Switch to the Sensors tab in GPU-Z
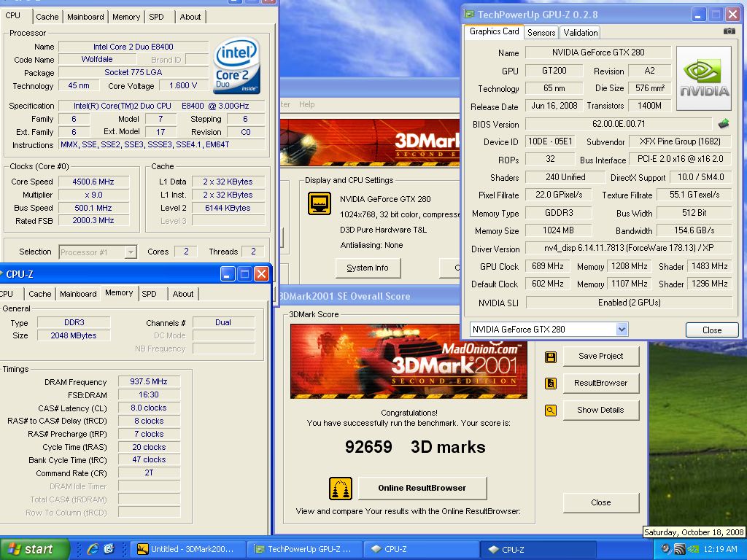Image resolution: width=747 pixels, height=560 pixels. pyautogui.click(x=541, y=32)
